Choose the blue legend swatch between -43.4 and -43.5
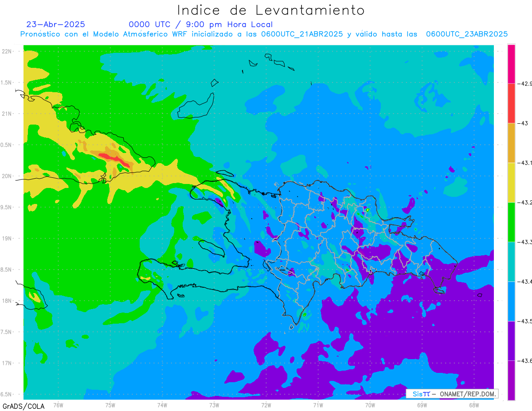The width and height of the screenshot is (532, 411). pos(511,301)
